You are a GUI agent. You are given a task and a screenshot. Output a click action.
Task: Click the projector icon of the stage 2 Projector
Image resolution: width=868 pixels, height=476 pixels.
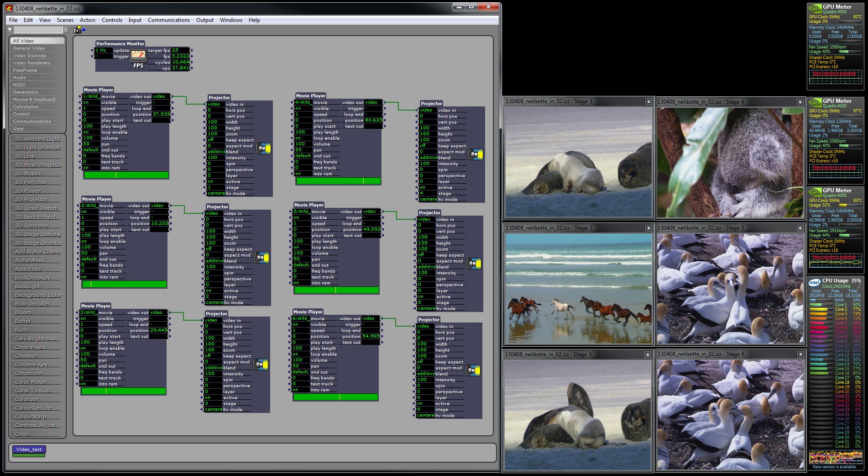(x=262, y=258)
